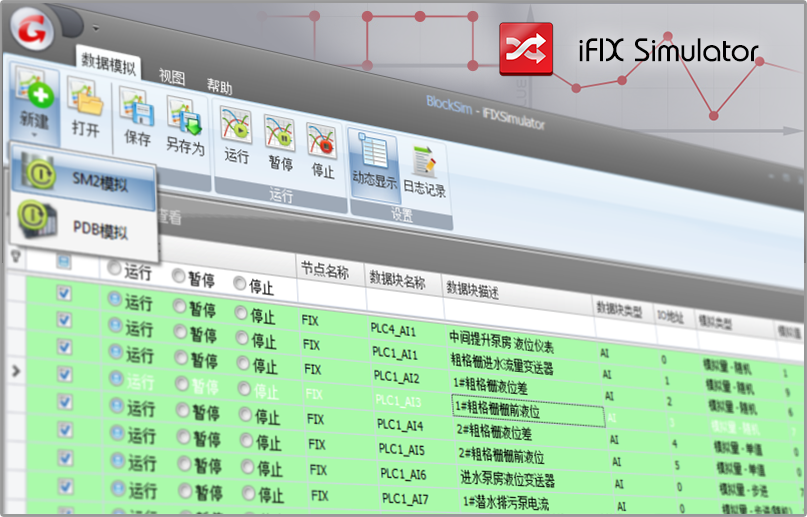
Task: Select 运行 radio in PLC1_AI3 row
Action: click(x=116, y=379)
